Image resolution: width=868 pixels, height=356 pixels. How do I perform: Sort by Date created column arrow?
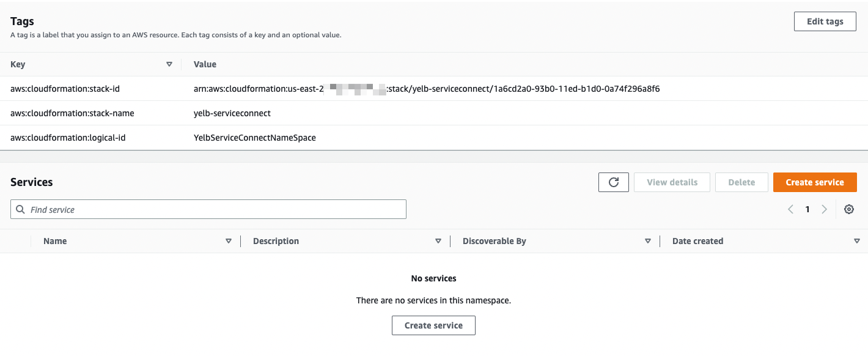click(x=857, y=241)
